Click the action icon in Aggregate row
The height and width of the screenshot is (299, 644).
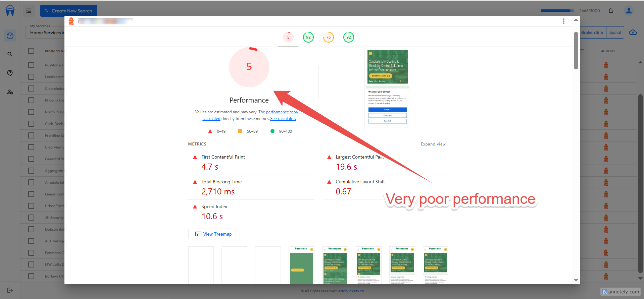click(x=606, y=171)
